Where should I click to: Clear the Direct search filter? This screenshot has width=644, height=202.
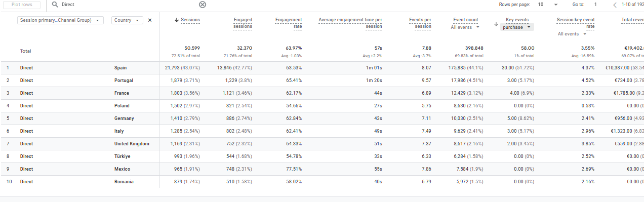click(203, 5)
